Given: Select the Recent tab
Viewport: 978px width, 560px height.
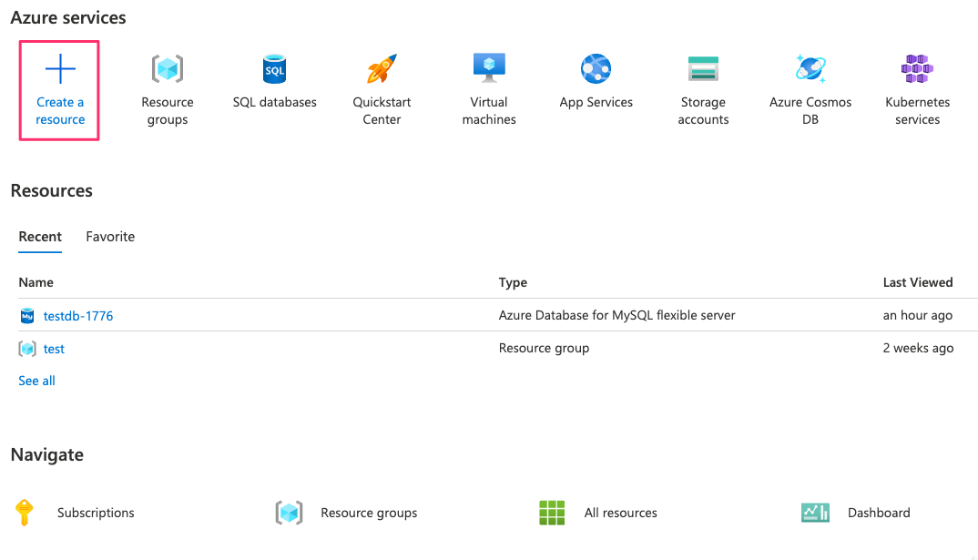Looking at the screenshot, I should click(x=40, y=236).
